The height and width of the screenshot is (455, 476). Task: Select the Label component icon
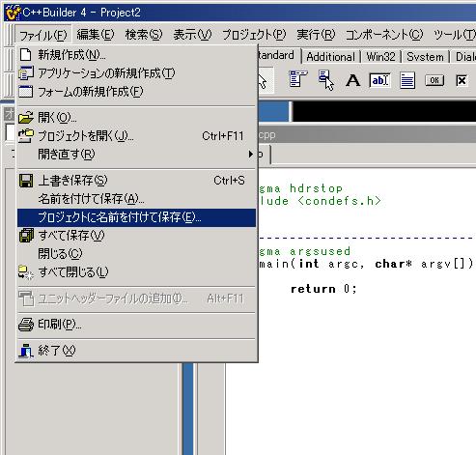point(352,80)
